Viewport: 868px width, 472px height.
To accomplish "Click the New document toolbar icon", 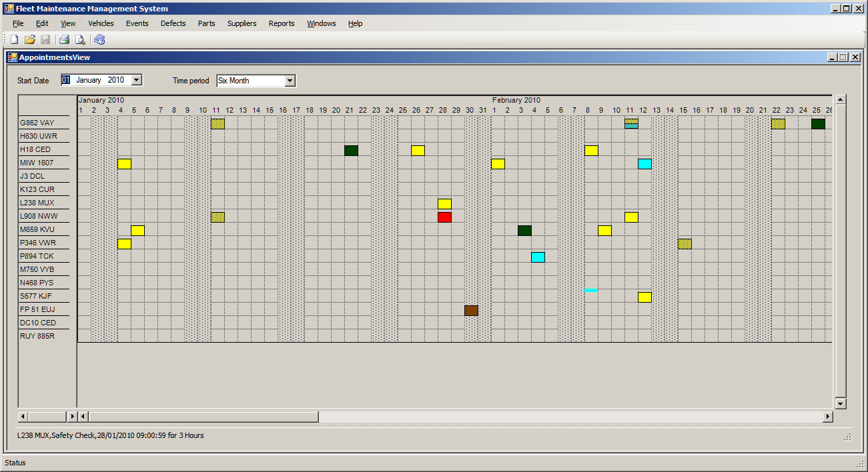I will click(14, 40).
